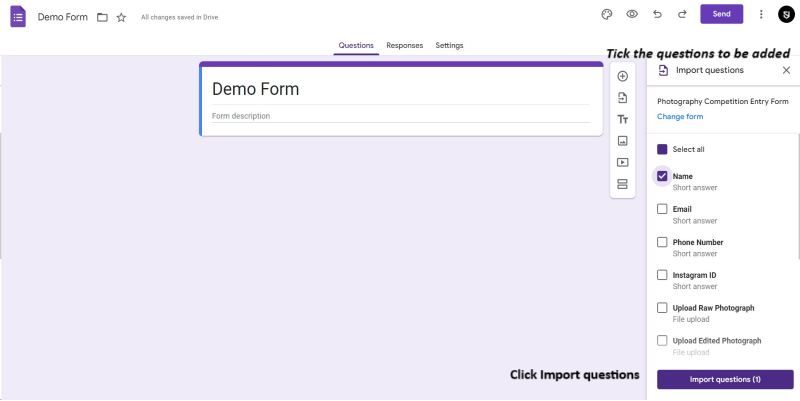This screenshot has height=401, width=800.
Task: Tick Upload Raw Photograph checkbox
Action: tap(662, 308)
